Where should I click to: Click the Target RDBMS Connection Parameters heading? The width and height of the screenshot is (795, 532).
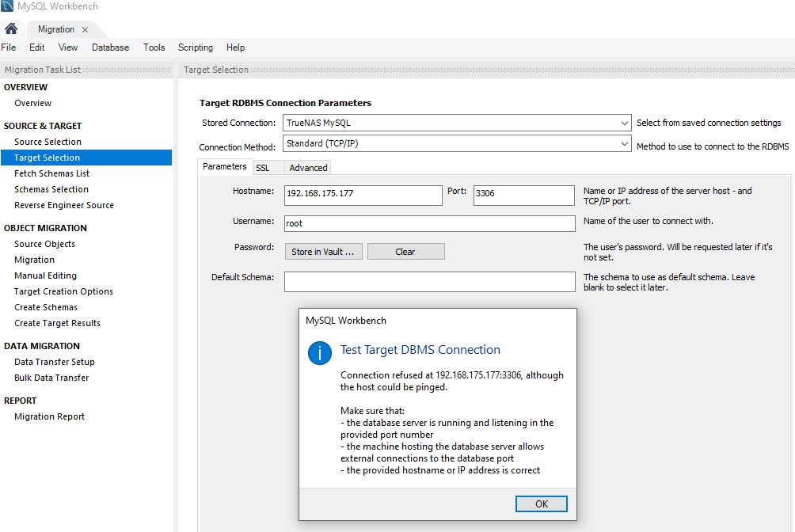285,103
